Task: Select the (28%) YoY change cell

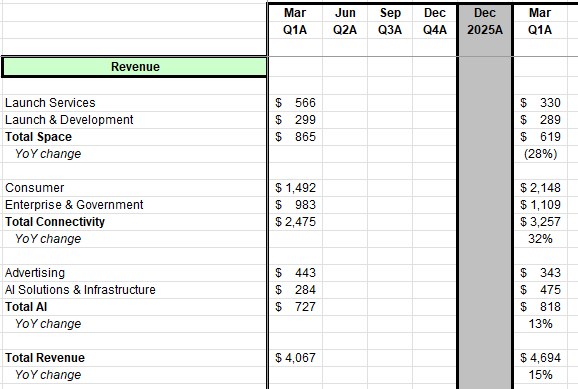Action: pyautogui.click(x=540, y=154)
